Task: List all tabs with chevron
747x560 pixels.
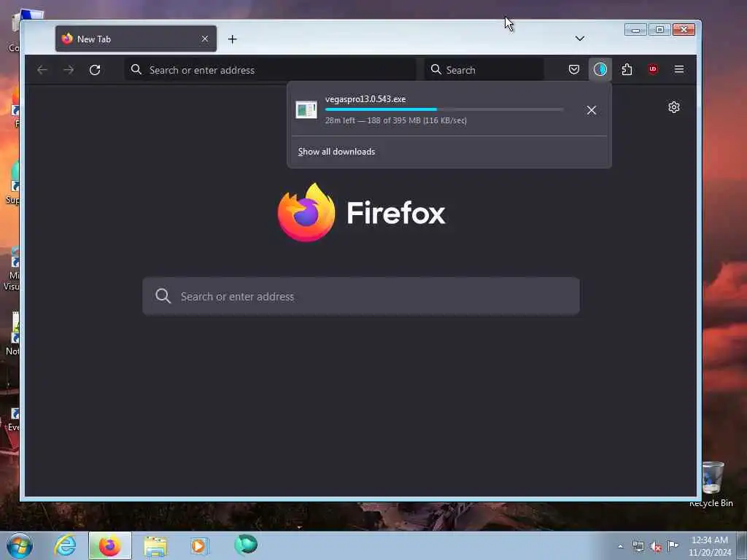Action: click(580, 39)
